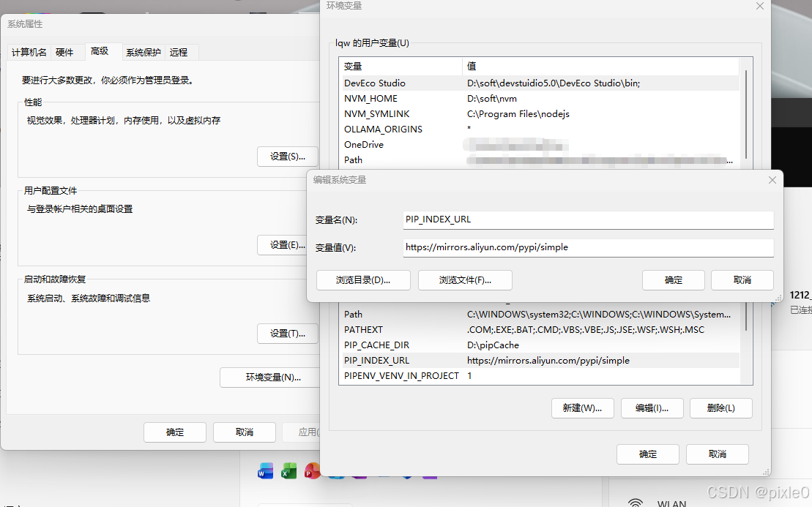The image size is (812, 507).
Task: Click the C:\WINDOWS\system32 Path value
Action: coord(599,315)
